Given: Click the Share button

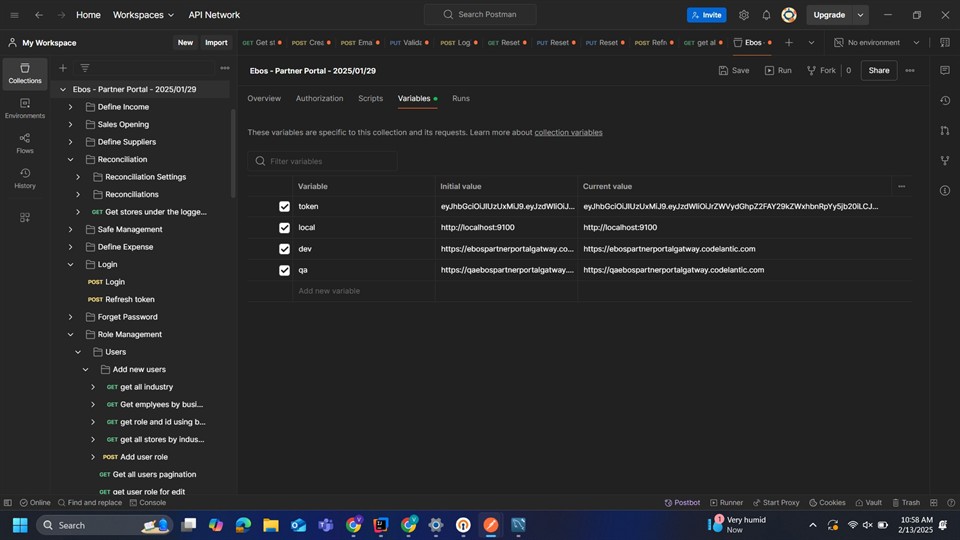Looking at the screenshot, I should coord(878,71).
